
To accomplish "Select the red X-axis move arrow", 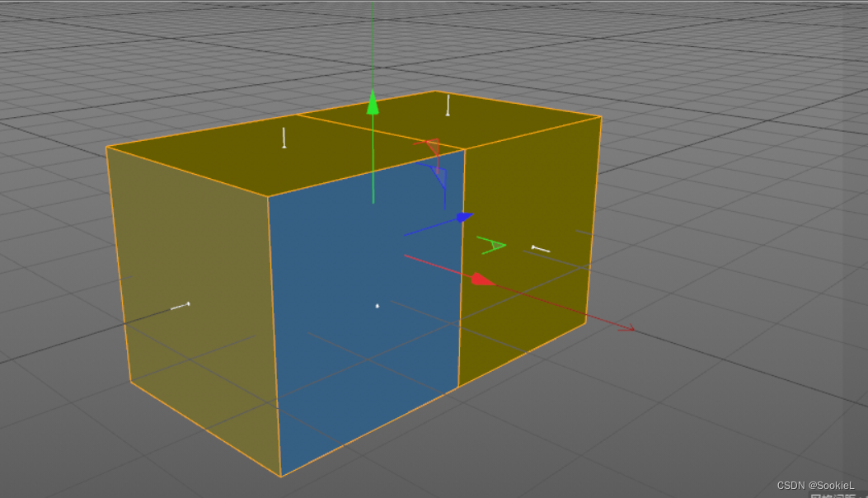I will pos(481,280).
